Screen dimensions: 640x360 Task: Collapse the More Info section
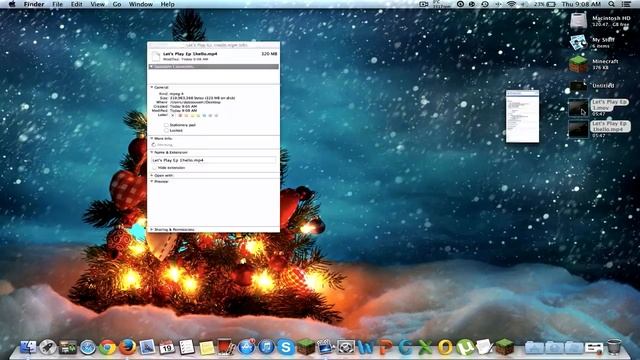(152, 138)
